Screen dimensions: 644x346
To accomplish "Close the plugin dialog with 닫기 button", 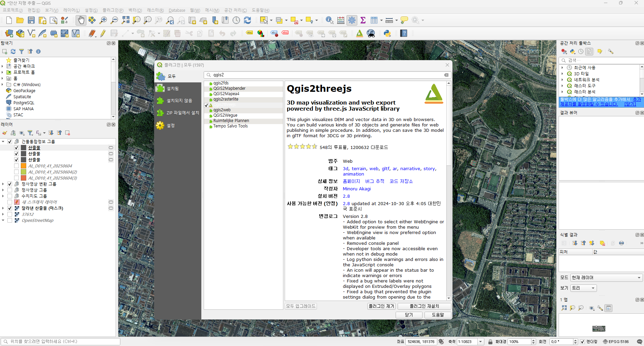I will (x=409, y=315).
